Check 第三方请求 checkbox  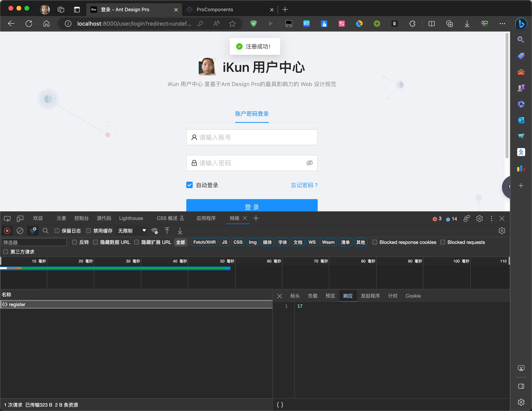tap(6, 252)
